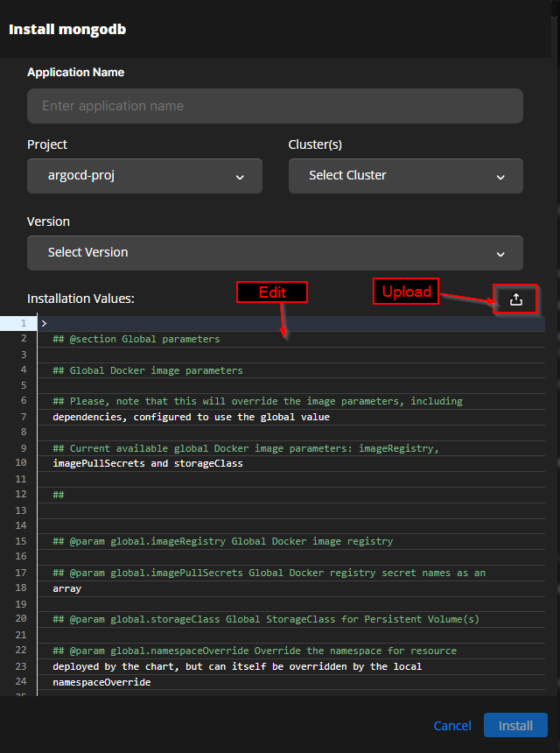
Task: Expand the fold arrow on editor line 1
Action: [44, 324]
